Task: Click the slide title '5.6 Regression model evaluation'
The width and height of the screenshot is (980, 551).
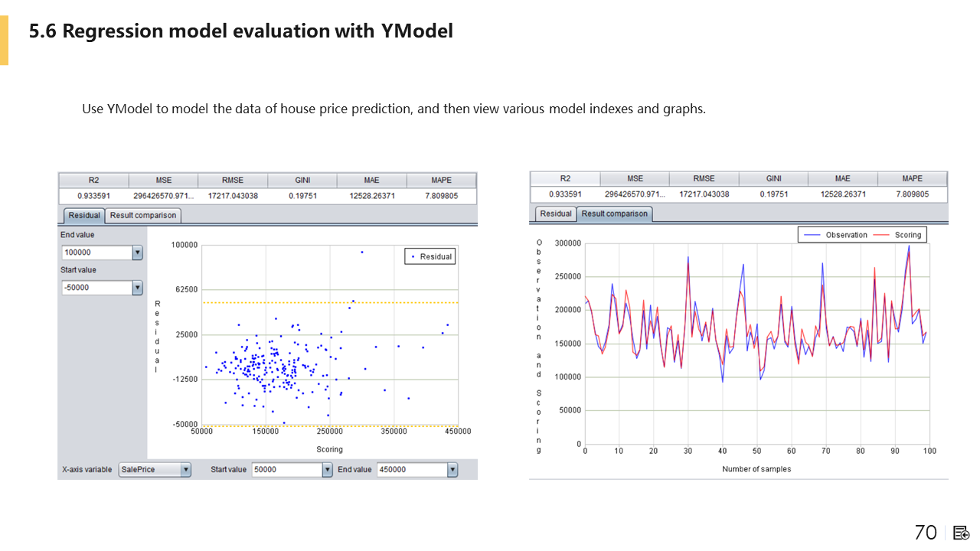Action: pyautogui.click(x=240, y=31)
